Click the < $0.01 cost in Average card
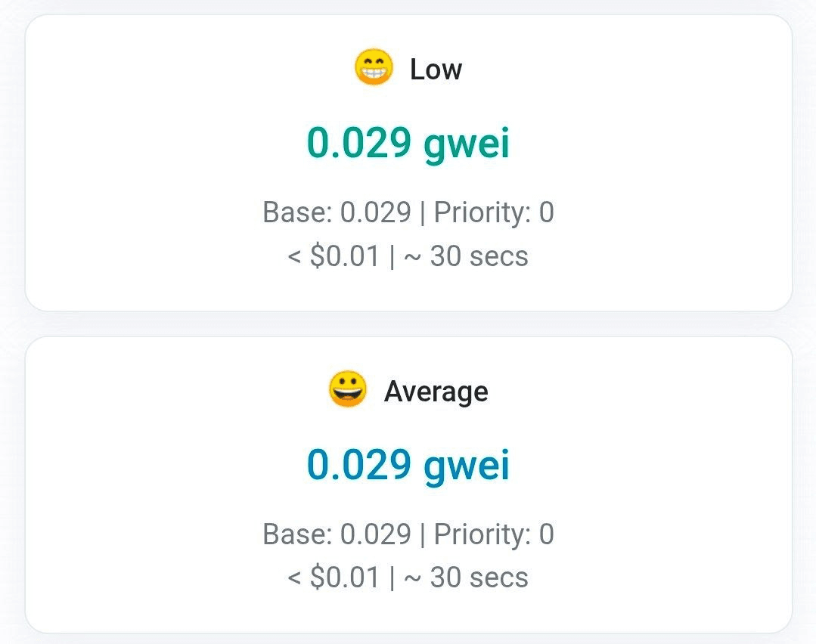 click(x=334, y=578)
